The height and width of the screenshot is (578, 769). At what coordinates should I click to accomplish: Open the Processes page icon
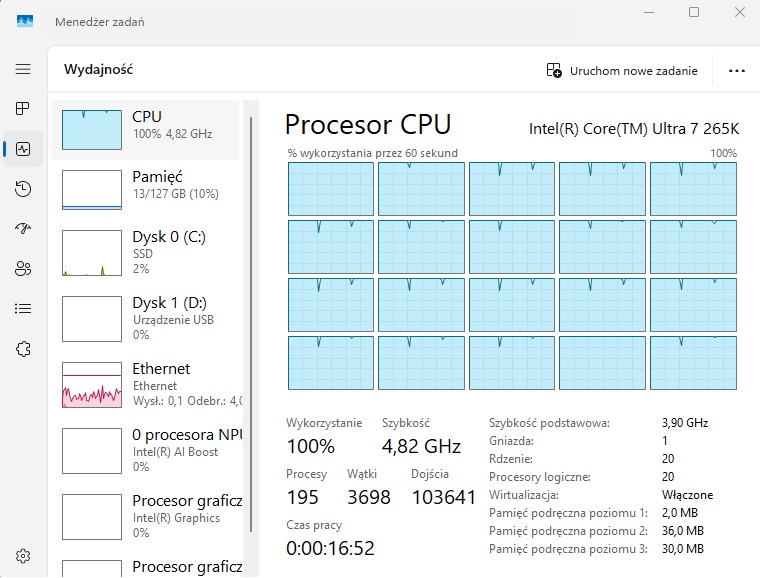[23, 108]
